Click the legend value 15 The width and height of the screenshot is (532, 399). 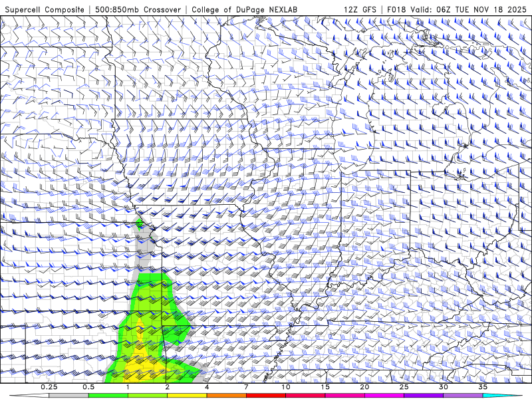[x=325, y=387]
